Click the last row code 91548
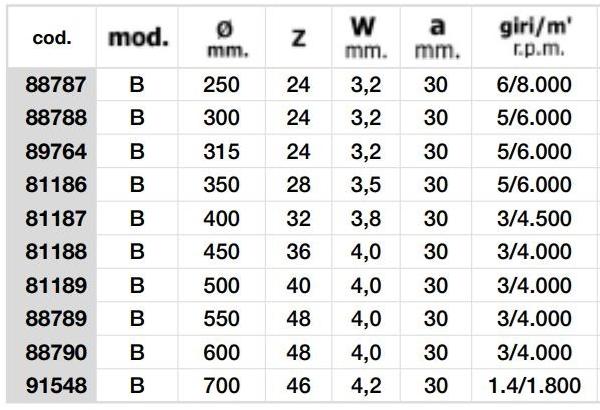Image resolution: width=600 pixels, height=410 pixels. [x=57, y=384]
